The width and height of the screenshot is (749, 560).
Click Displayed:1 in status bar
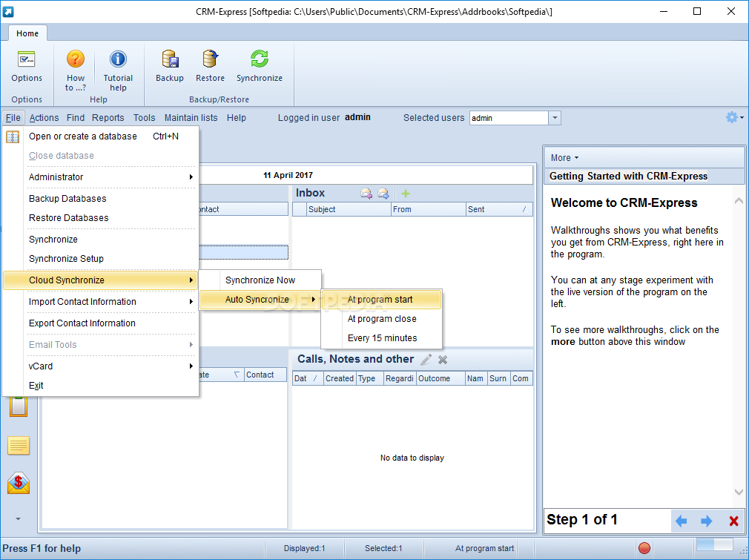(x=304, y=548)
